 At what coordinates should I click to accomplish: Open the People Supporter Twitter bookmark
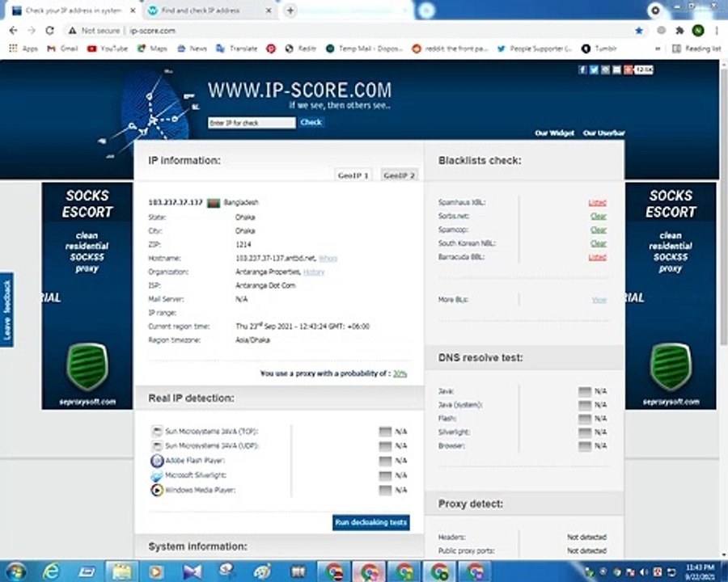point(535,48)
